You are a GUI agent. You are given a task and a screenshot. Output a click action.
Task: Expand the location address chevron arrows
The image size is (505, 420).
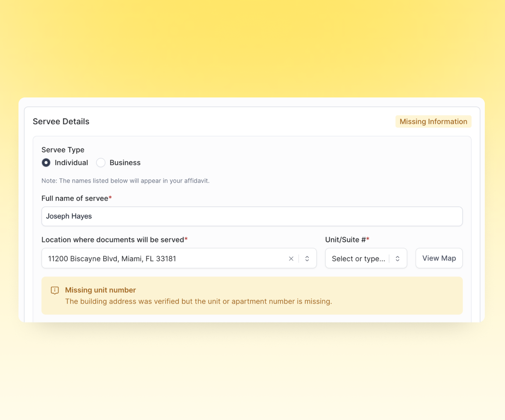(307, 258)
